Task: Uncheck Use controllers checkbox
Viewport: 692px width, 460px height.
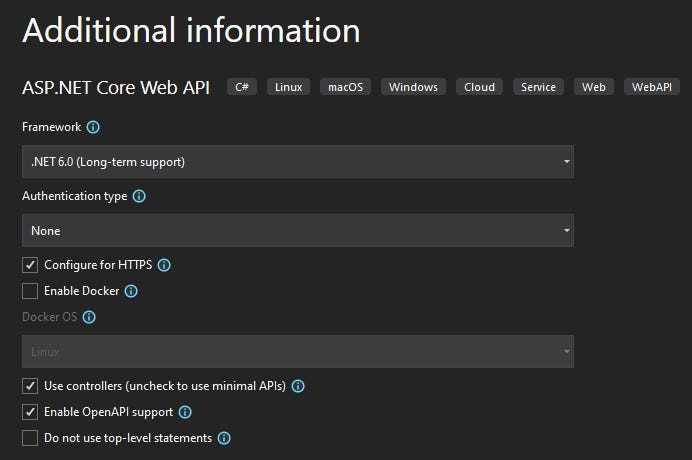Action: pos(30,386)
